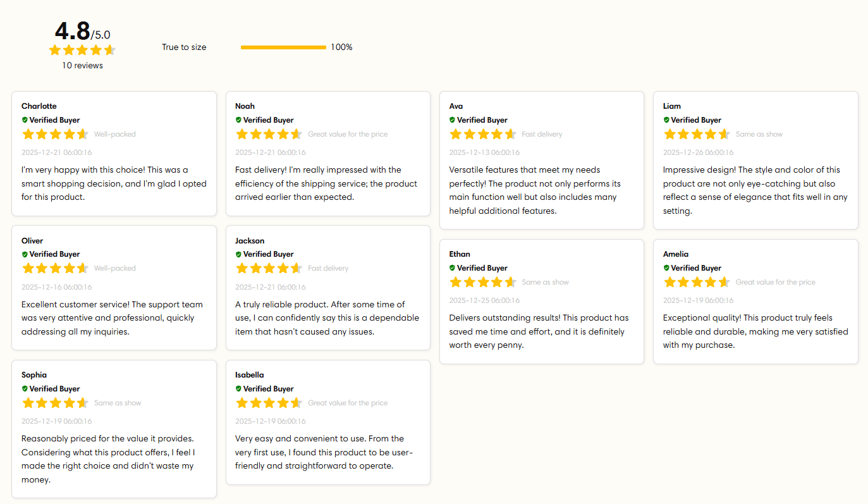This screenshot has height=504, width=868.
Task: Click the star rating in Oliver's review
Action: tap(55, 268)
